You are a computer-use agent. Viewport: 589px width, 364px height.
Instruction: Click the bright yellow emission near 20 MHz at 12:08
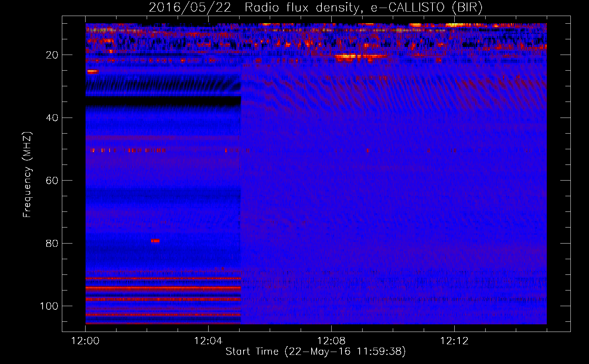[x=346, y=56]
